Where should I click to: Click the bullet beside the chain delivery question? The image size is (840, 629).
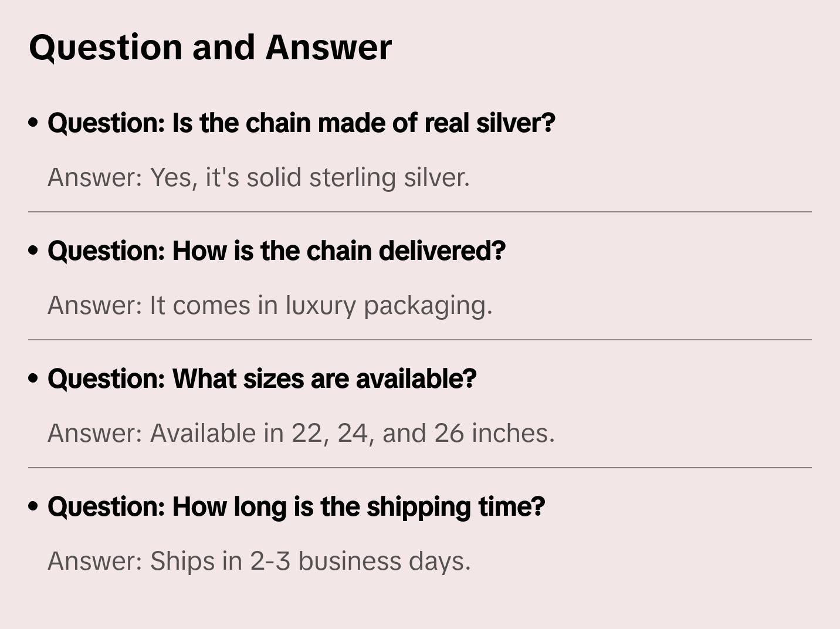click(33, 251)
